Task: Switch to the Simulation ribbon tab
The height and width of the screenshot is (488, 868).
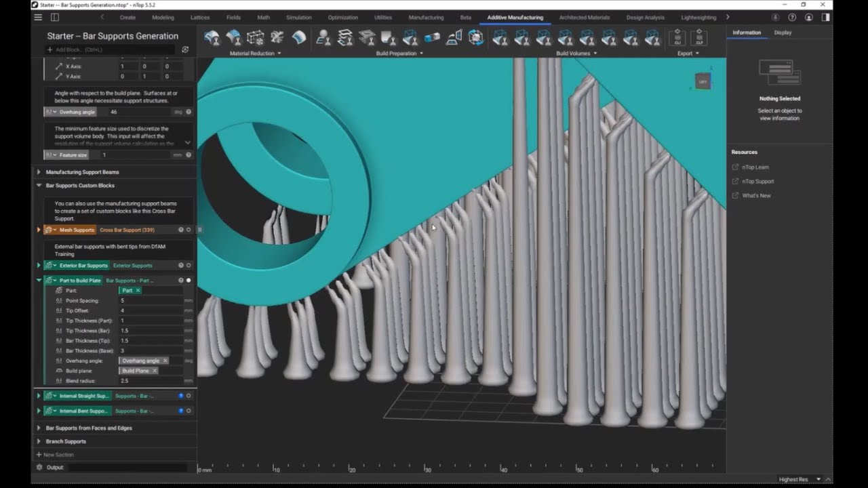Action: pos(298,17)
